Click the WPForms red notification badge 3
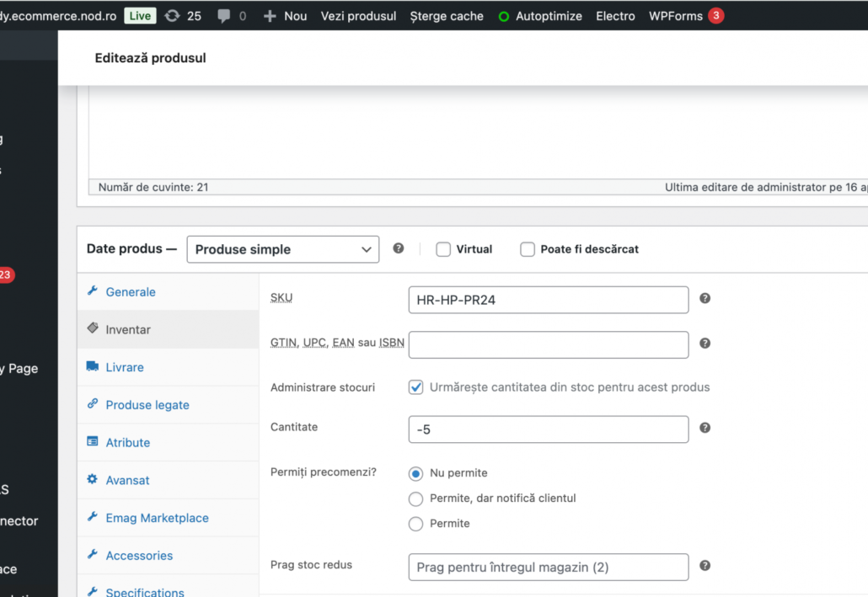Image resolution: width=868 pixels, height=597 pixels. [715, 15]
